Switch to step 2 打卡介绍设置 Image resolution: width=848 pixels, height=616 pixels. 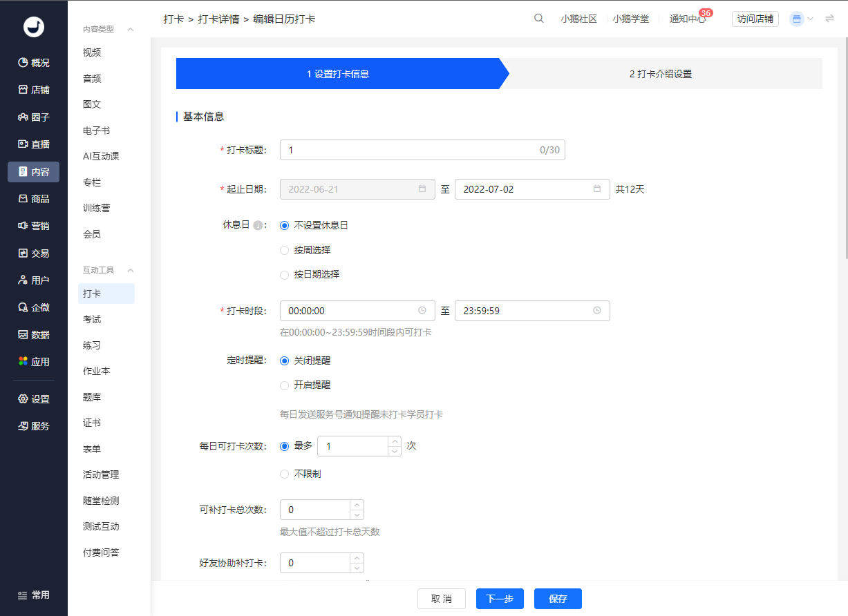point(660,74)
